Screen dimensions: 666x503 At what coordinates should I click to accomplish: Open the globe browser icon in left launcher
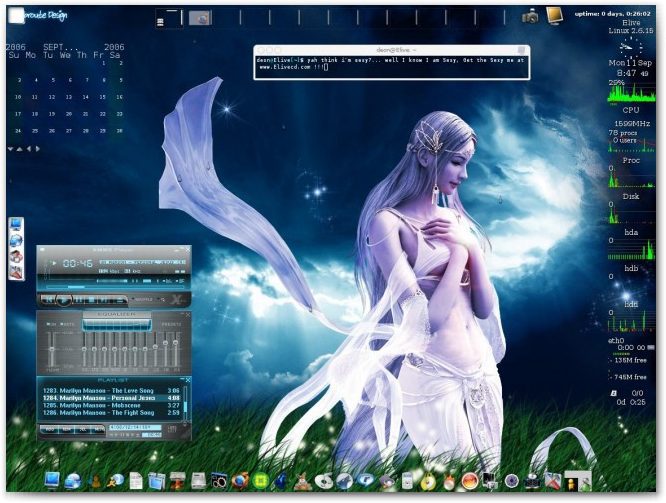[x=16, y=240]
